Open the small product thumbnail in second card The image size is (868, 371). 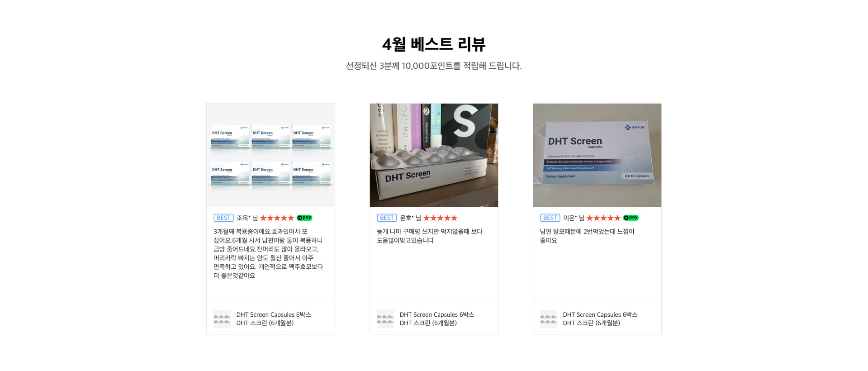[385, 319]
